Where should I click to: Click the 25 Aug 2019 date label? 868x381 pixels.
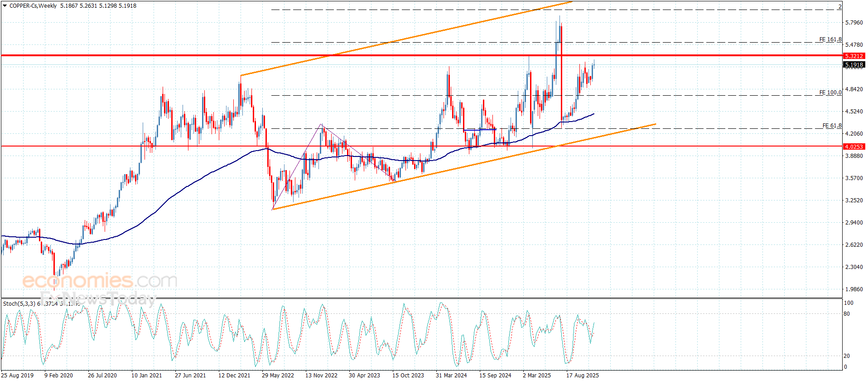pos(17,375)
